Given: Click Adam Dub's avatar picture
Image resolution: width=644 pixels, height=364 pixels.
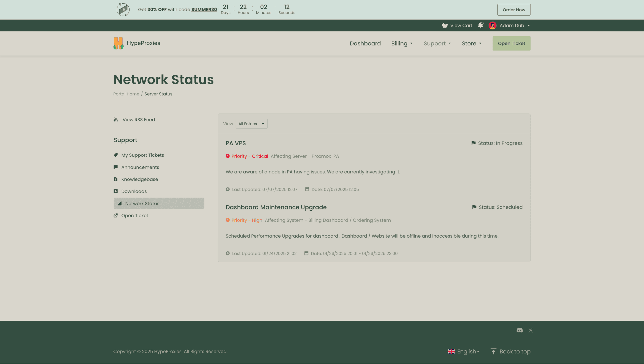Looking at the screenshot, I should click(x=492, y=25).
